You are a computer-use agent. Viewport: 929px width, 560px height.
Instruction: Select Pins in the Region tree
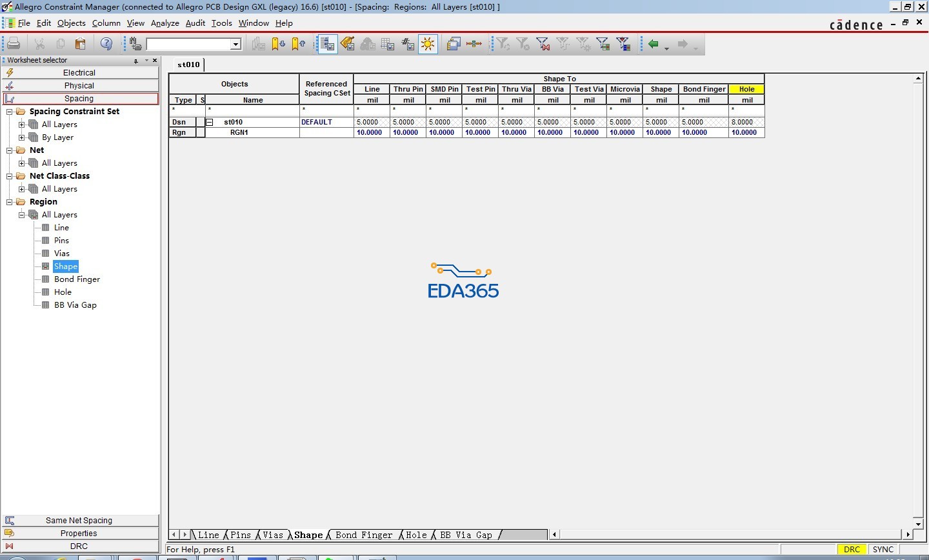click(x=61, y=241)
